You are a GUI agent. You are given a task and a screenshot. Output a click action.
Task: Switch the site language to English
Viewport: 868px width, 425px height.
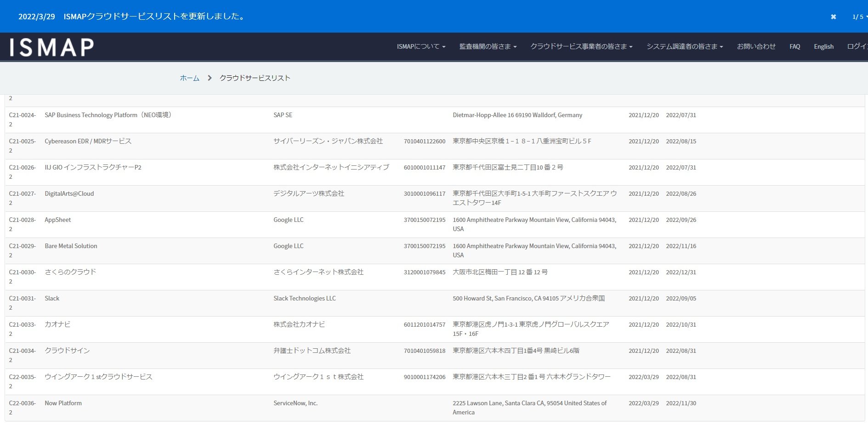823,46
